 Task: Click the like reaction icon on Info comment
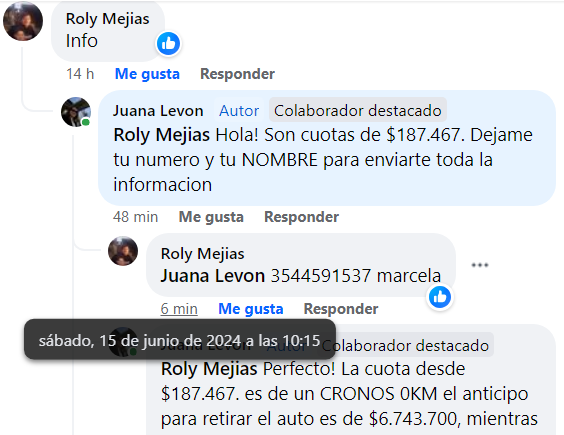click(168, 44)
